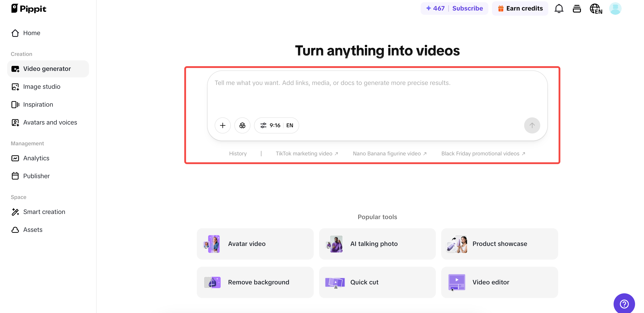Viewport: 644px width, 313px height.
Task: Open AI talking photo tool
Action: (377, 244)
